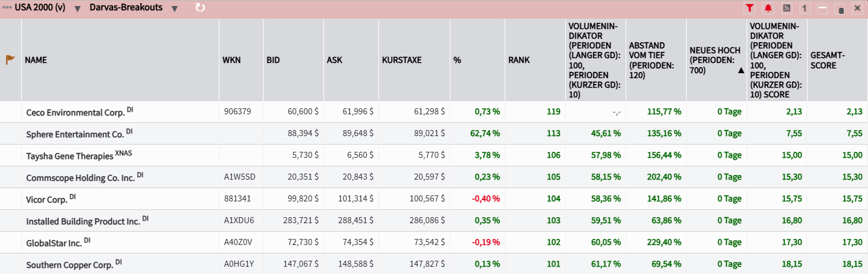868x274 pixels.
Task: Sort by the NAME column header
Action: 36,60
